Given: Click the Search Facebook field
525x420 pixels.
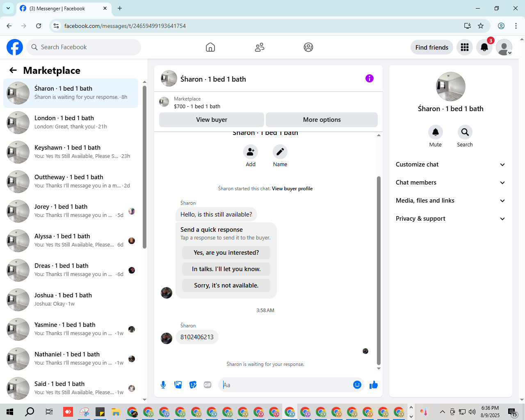Looking at the screenshot, I should (84, 47).
